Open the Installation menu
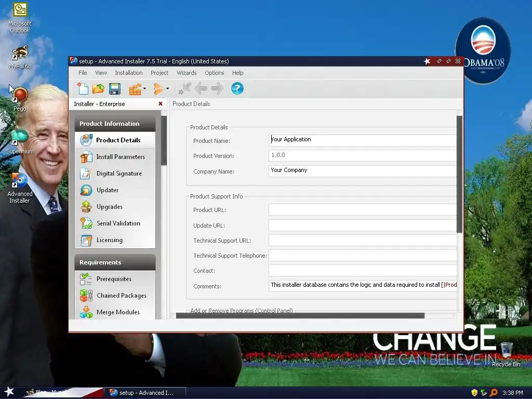This screenshot has height=399, width=532. [x=129, y=73]
